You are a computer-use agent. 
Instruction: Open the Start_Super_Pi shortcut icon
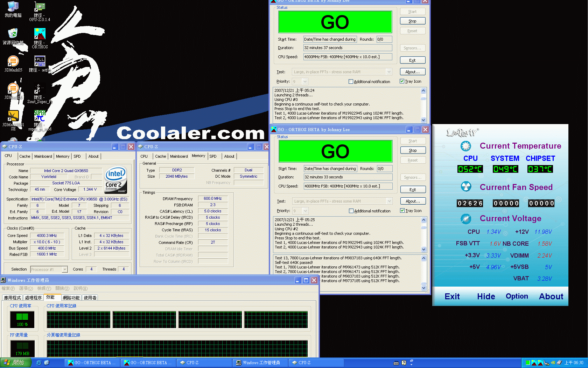(40, 94)
